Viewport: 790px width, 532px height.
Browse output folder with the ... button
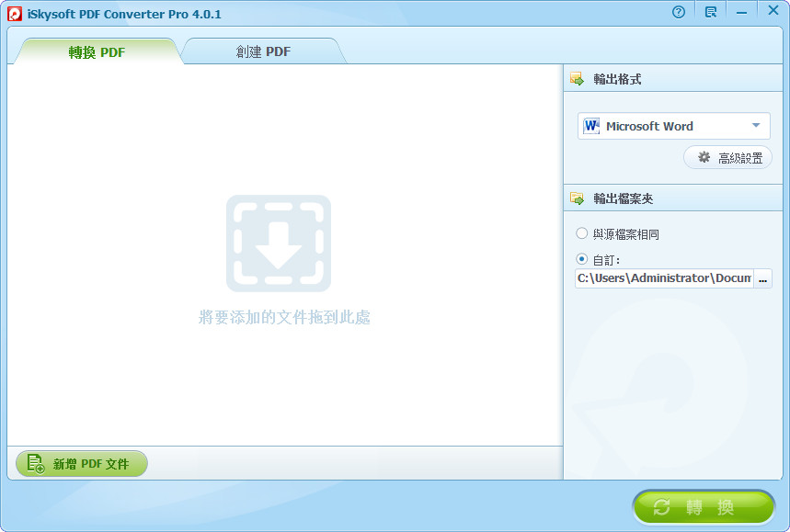pos(762,278)
